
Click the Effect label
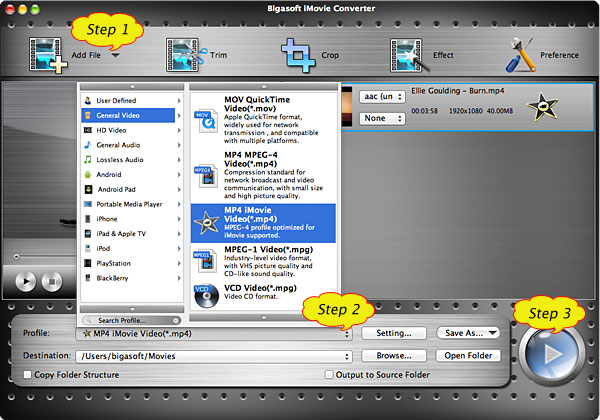coord(443,55)
